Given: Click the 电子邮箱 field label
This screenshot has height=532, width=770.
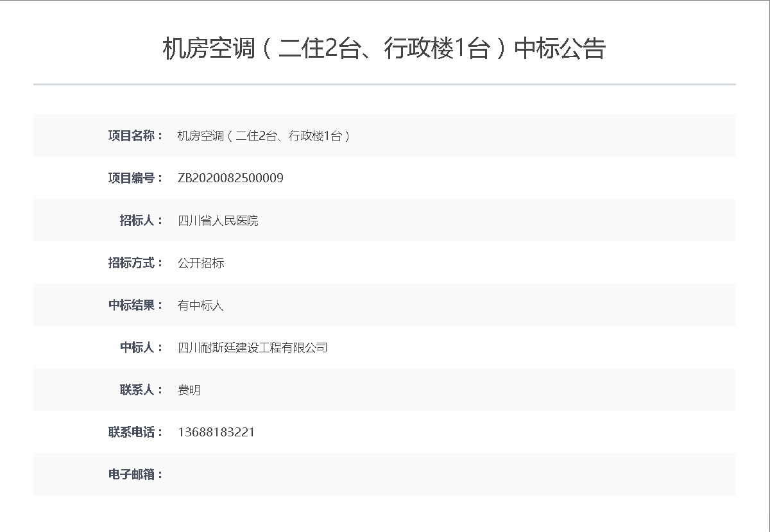Looking at the screenshot, I should point(135,474).
